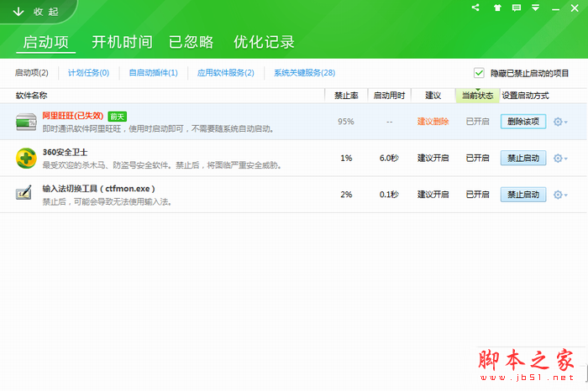Click 已开启 status in 360安全卫士 row
This screenshot has width=588, height=391.
(477, 158)
